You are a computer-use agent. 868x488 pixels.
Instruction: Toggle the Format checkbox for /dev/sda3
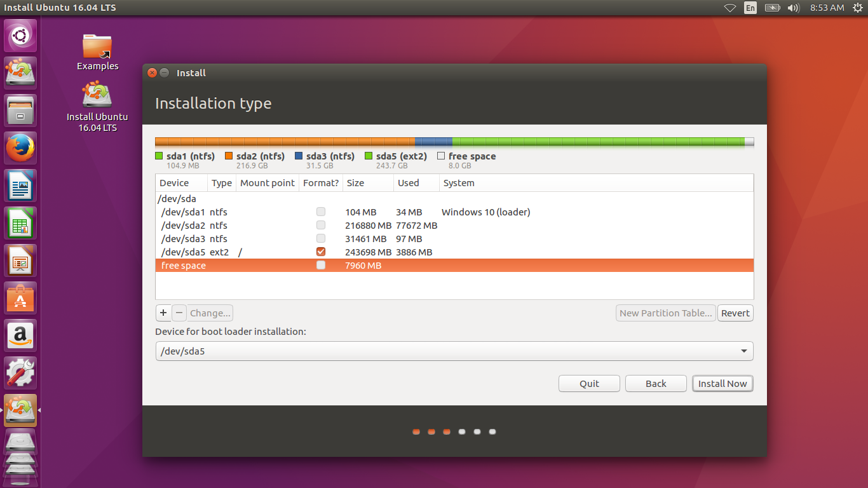(321, 239)
